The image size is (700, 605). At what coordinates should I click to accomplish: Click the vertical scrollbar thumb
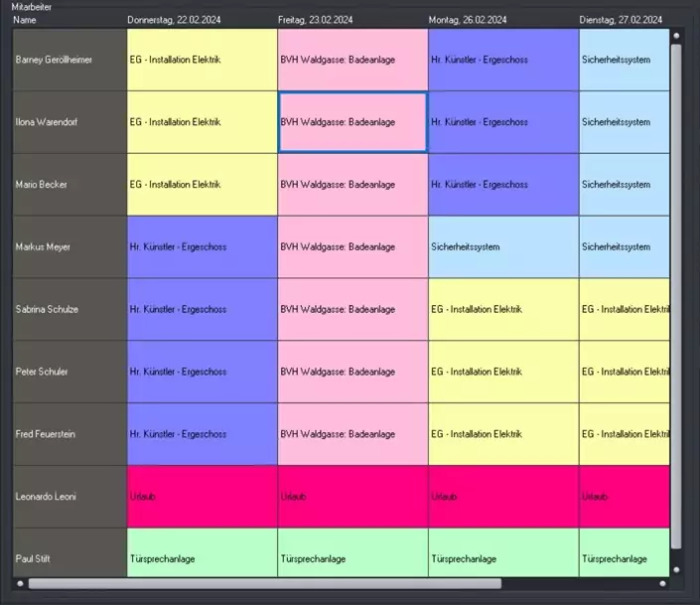676,296
